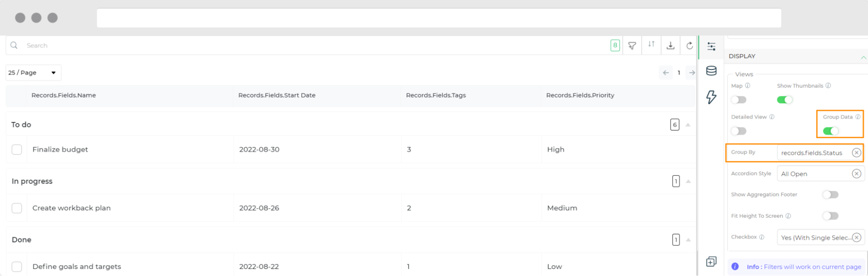Click the filter funnel icon
The image size is (868, 276).
632,46
